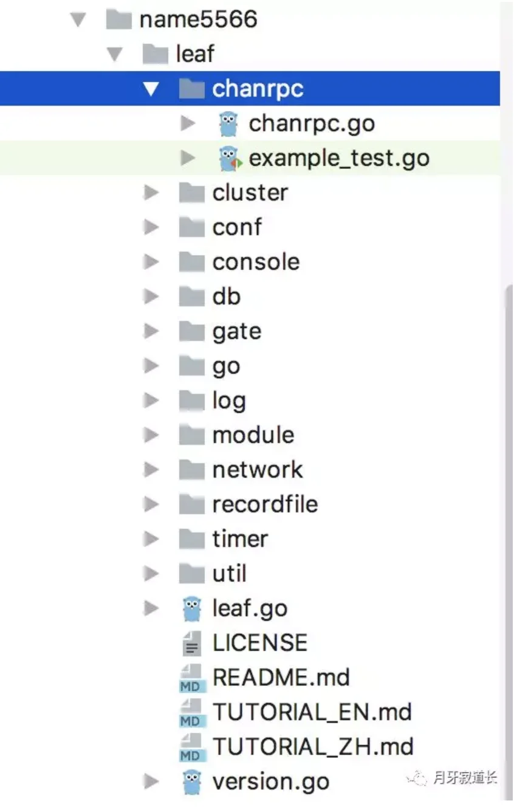Click the gopher icon beside leaf.go
This screenshot has height=812, width=514.
click(192, 609)
